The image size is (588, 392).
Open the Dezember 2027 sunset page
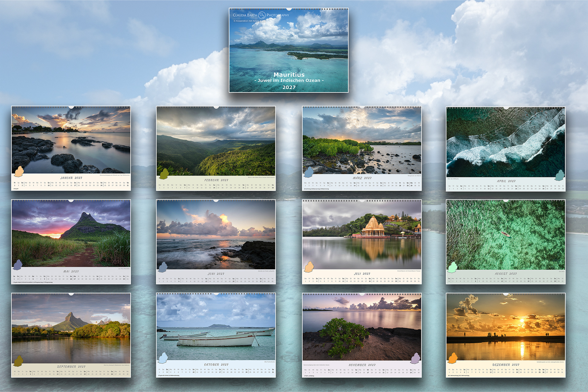click(x=506, y=335)
